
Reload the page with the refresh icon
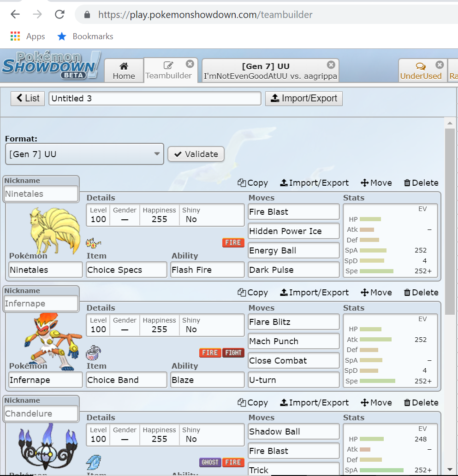pos(59,14)
